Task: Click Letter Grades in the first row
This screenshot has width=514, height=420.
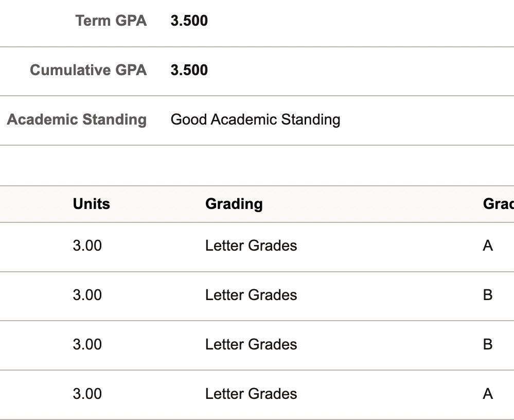Action: coord(251,246)
